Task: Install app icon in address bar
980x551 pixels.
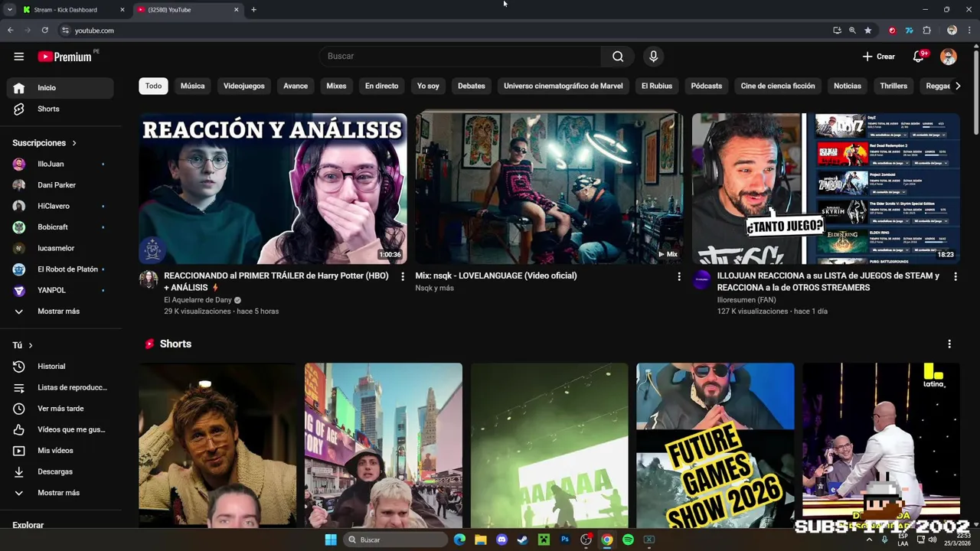Action: 837,31
